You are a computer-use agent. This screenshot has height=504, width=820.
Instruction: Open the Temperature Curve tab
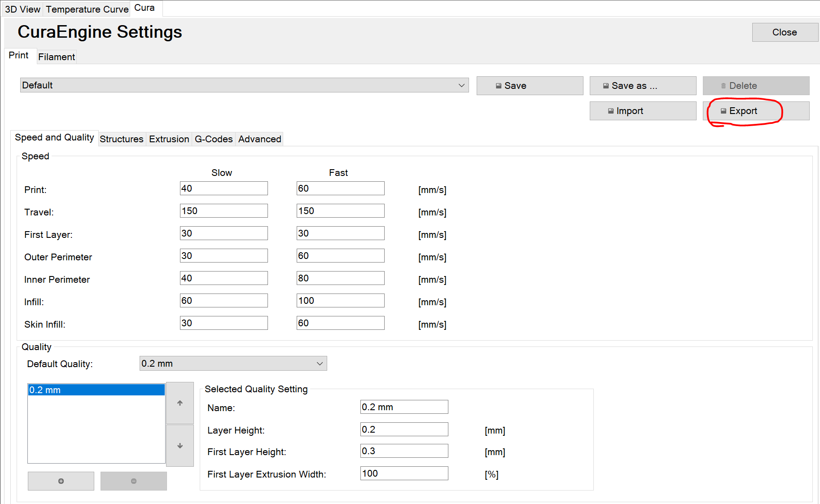87,9
